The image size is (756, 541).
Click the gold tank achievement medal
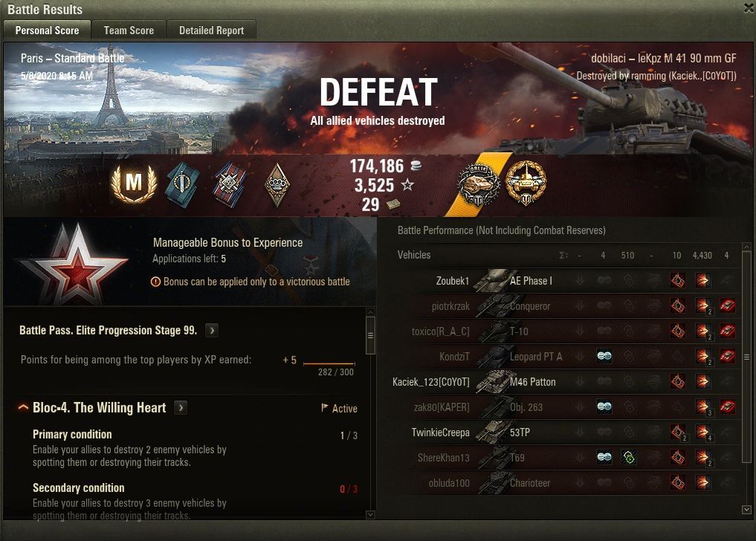[x=526, y=184]
